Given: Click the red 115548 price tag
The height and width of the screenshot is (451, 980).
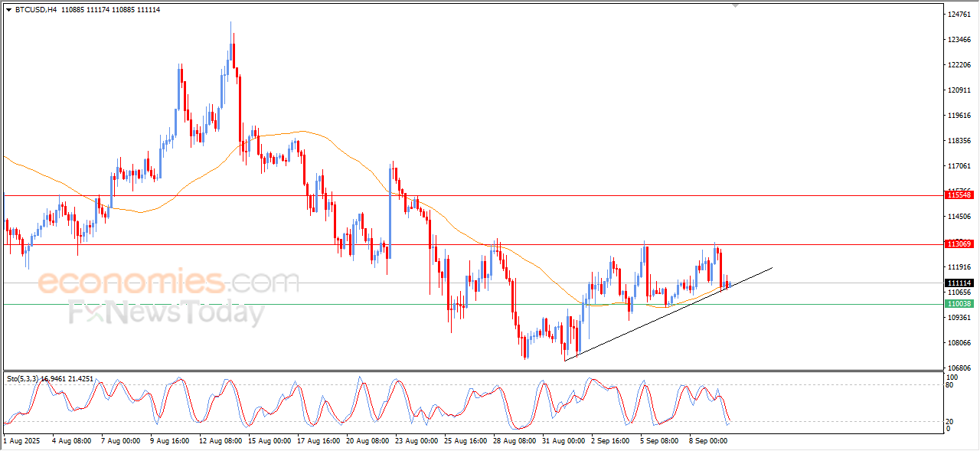Looking at the screenshot, I should click(x=959, y=195).
